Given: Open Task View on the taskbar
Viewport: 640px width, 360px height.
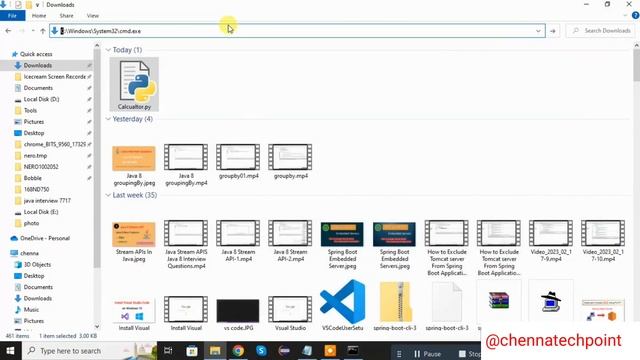Looking at the screenshot, I should point(168,351).
